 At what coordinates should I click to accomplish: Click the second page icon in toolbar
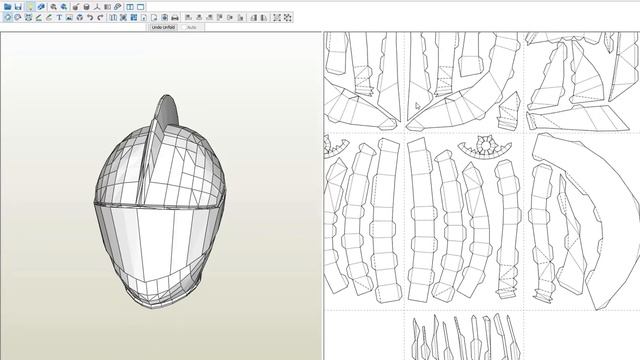coord(154,18)
